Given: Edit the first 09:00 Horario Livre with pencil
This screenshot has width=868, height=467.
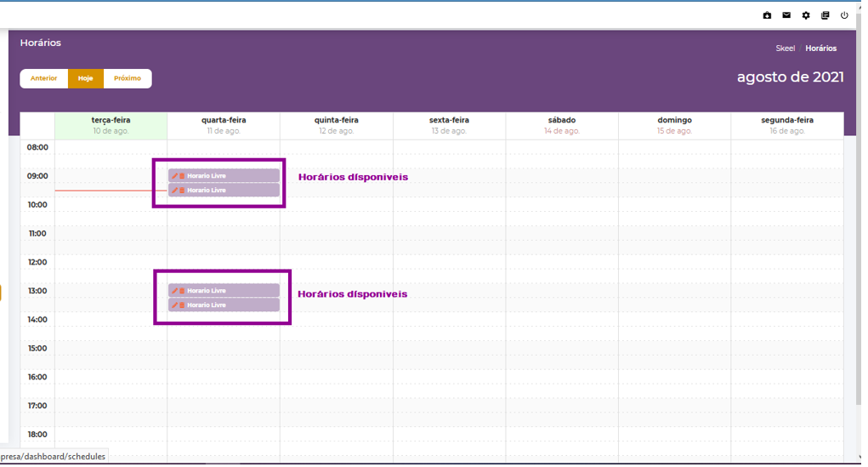Looking at the screenshot, I should click(175, 176).
